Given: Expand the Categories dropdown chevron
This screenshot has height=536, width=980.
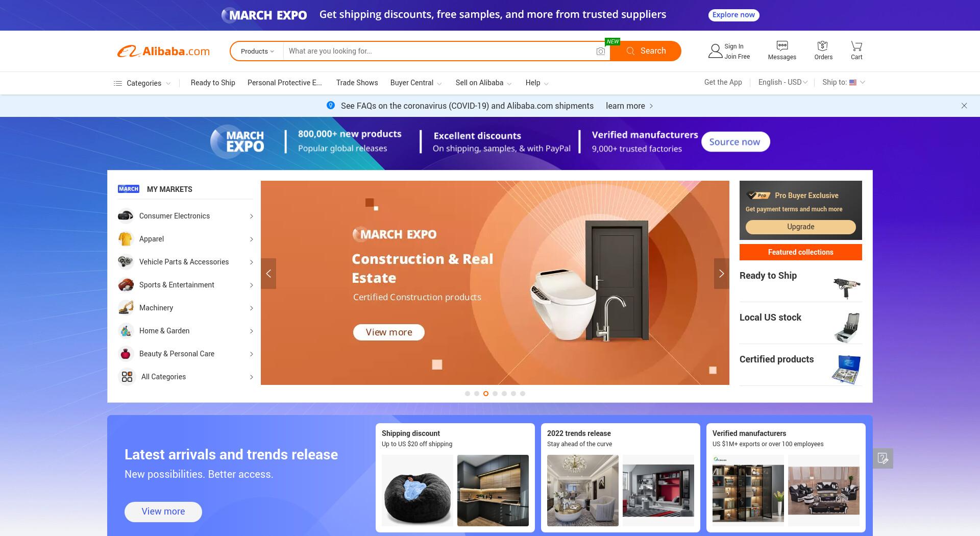Looking at the screenshot, I should (168, 83).
